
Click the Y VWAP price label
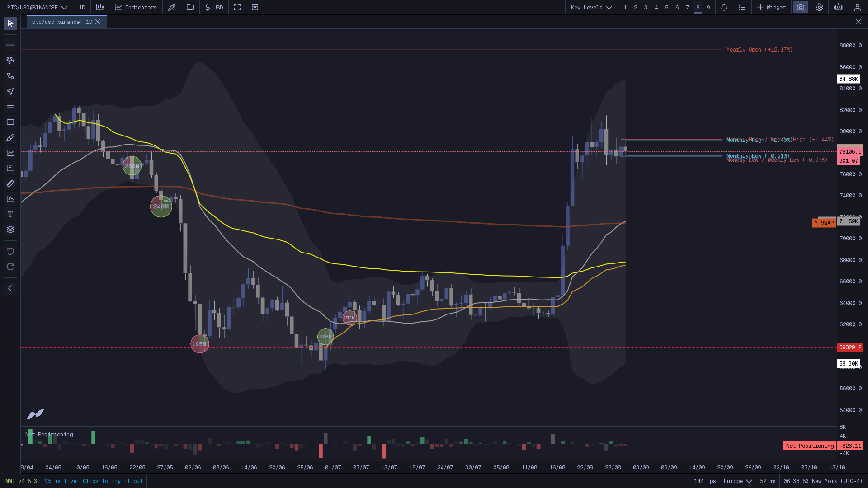tap(824, 223)
